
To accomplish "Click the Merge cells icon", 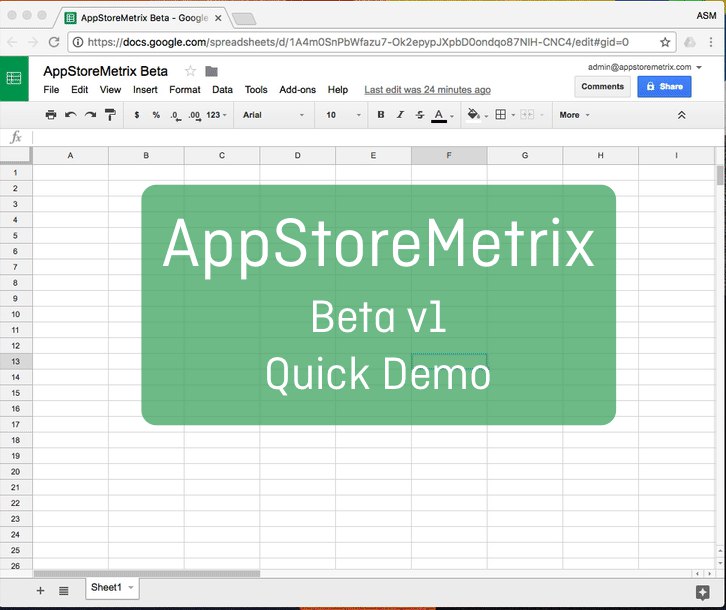I will [x=527, y=115].
